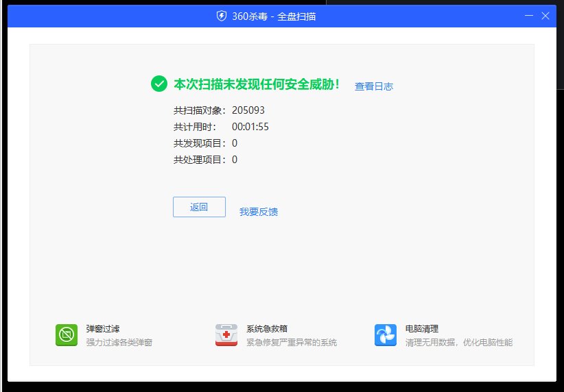Click the 共扫描对象 label
This screenshot has height=392, width=564.
point(200,110)
